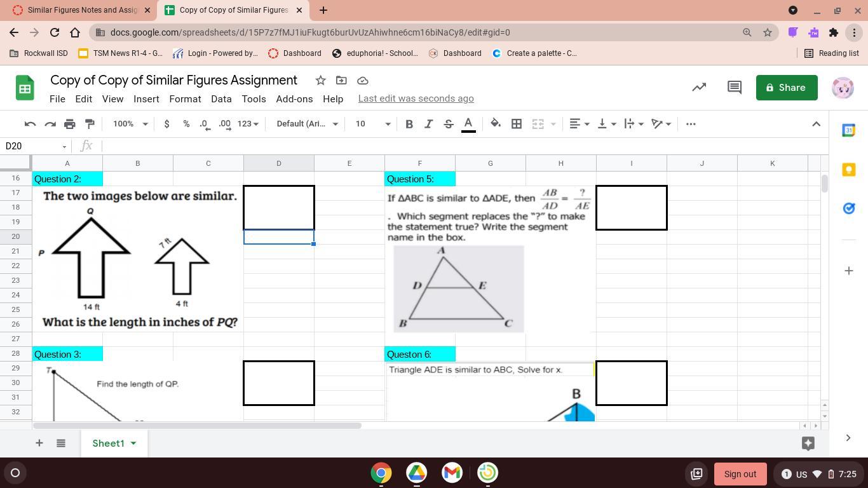Open the Add-ons menu
868x488 pixels.
click(x=294, y=99)
